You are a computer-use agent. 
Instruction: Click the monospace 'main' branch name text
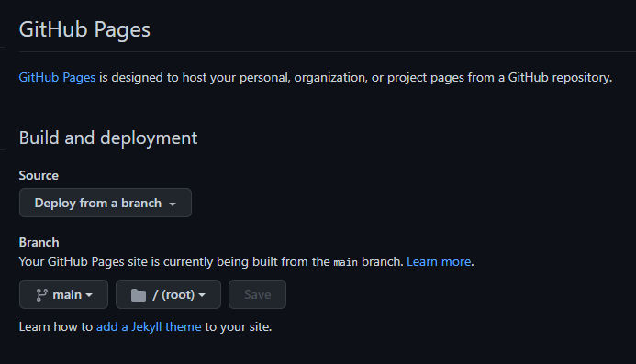click(x=346, y=262)
